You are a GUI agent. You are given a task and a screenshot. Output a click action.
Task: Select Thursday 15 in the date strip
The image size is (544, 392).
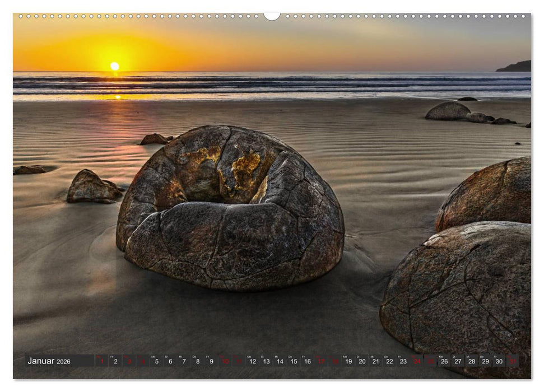pos(294,361)
